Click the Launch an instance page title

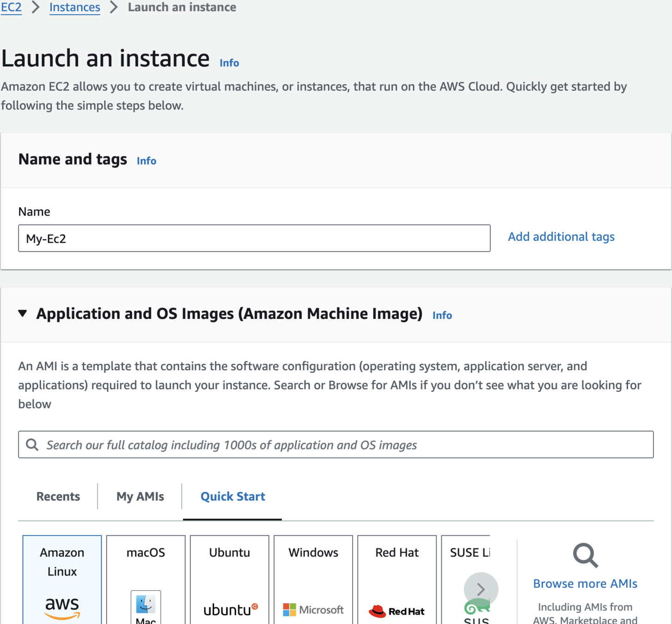(105, 58)
